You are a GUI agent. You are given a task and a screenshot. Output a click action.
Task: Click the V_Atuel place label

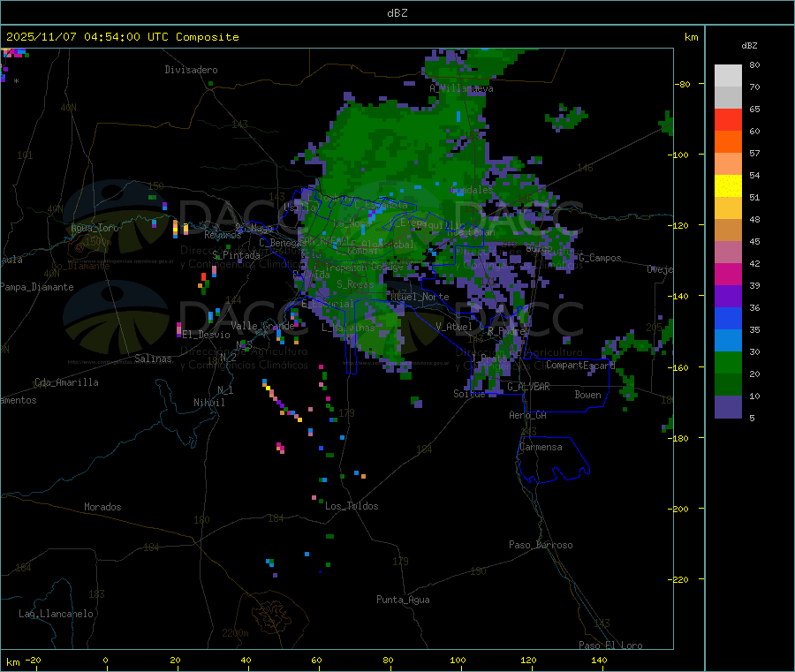(x=454, y=327)
